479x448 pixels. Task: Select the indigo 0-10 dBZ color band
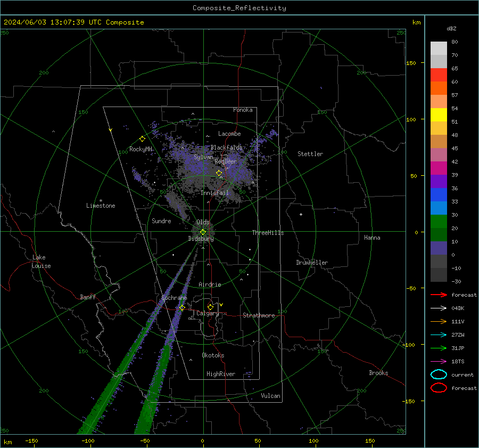coord(439,248)
